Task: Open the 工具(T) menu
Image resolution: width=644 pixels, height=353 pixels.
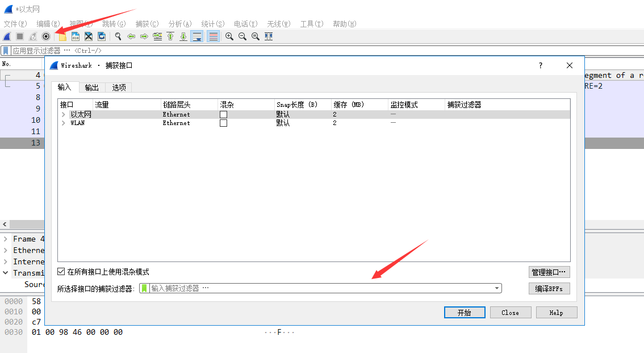Action: (x=312, y=24)
